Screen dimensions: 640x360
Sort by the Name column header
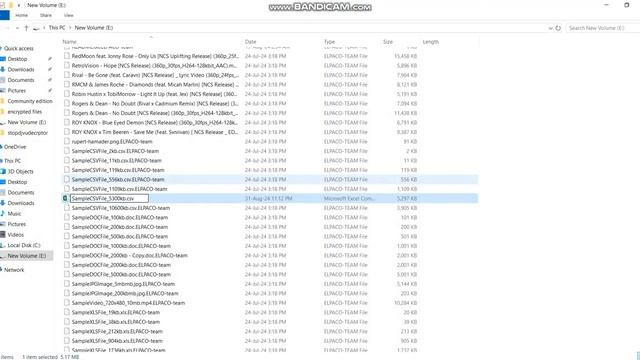tap(69, 42)
